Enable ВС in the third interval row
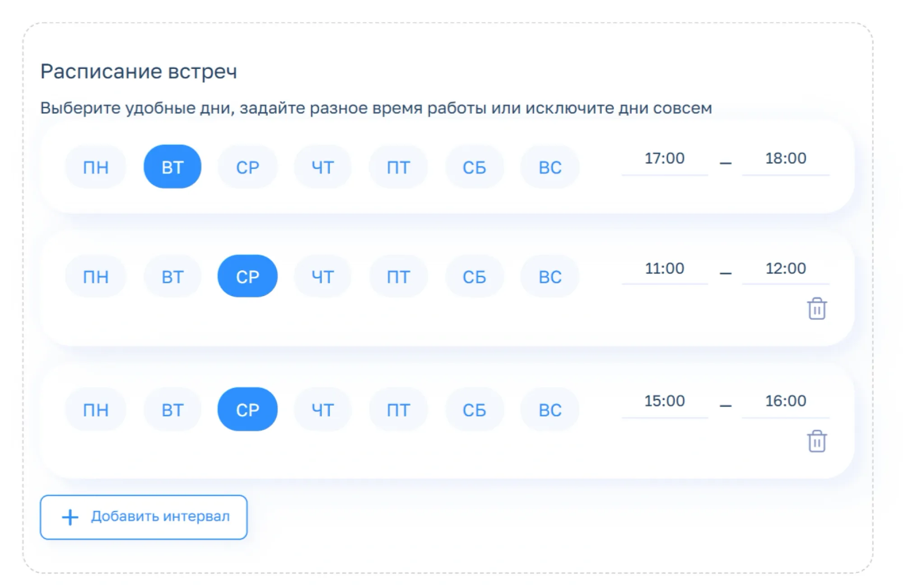The width and height of the screenshot is (903, 588). (549, 409)
